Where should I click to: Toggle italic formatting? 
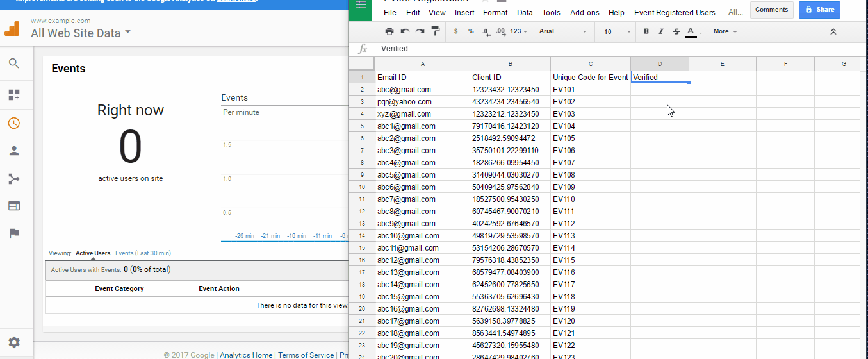660,31
